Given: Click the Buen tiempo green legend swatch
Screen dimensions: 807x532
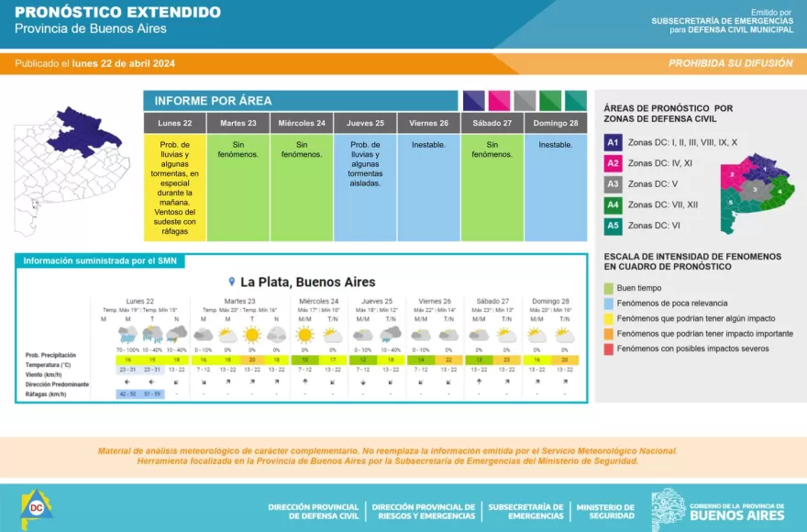Looking at the screenshot, I should [x=608, y=288].
